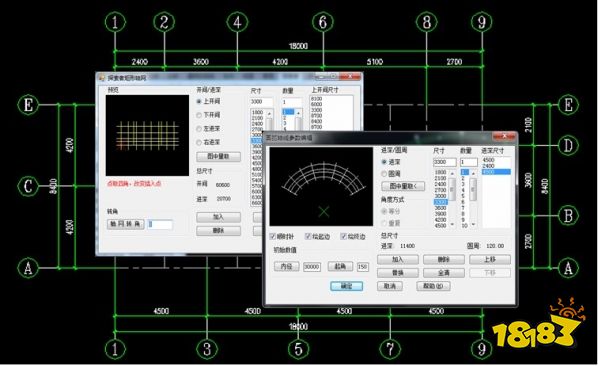Confirm with the 确定 button
The width and height of the screenshot is (598, 366).
point(346,286)
